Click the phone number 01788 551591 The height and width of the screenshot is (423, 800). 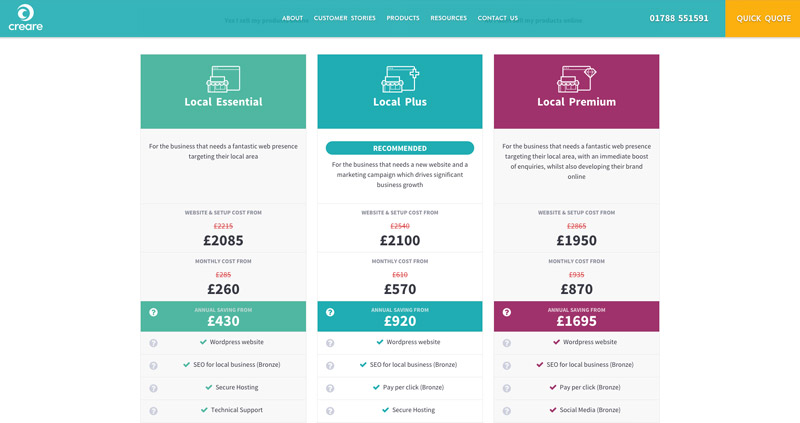coord(679,18)
